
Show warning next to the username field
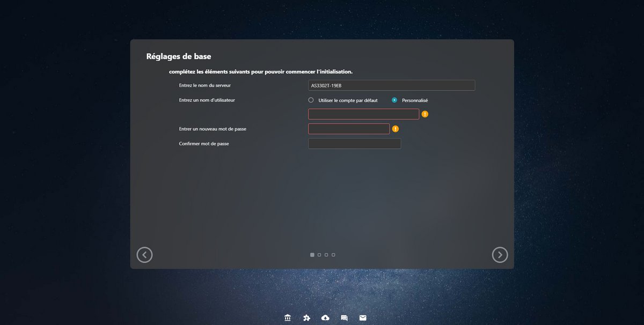(x=425, y=114)
